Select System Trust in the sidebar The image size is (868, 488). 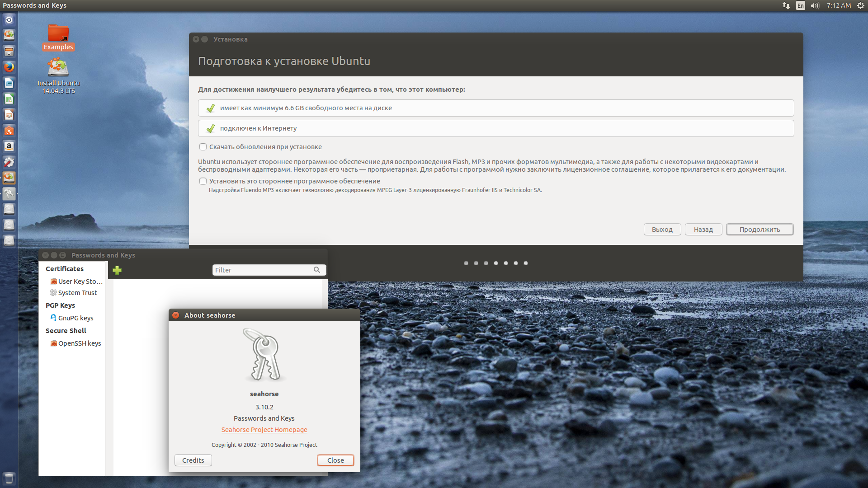73,293
